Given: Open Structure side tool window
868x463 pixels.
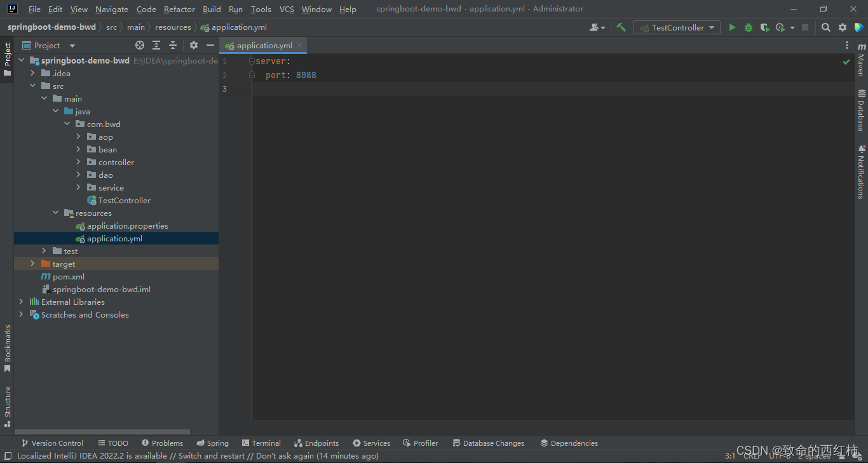Looking at the screenshot, I should coord(7,406).
